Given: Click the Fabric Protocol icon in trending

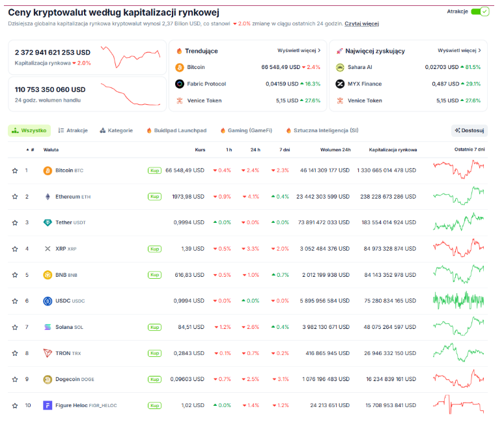Looking at the screenshot, I should 180,84.
